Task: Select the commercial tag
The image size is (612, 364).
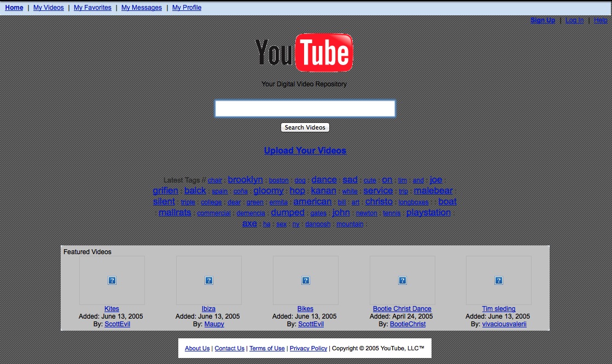Action: click(x=214, y=213)
